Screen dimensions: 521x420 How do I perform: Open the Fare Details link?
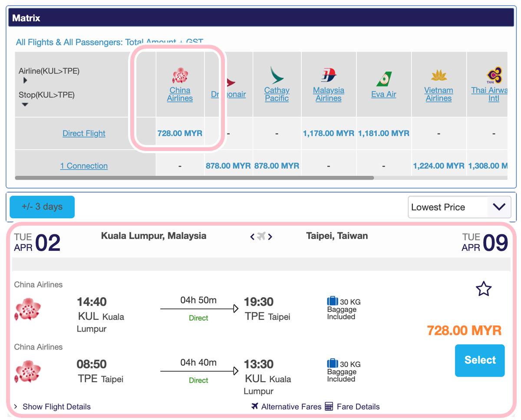click(x=358, y=407)
